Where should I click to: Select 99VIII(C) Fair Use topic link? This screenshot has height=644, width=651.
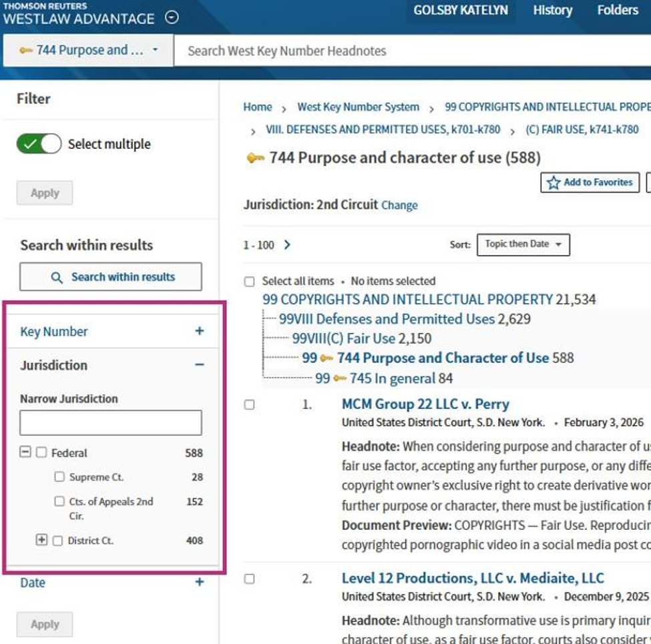pos(344,338)
